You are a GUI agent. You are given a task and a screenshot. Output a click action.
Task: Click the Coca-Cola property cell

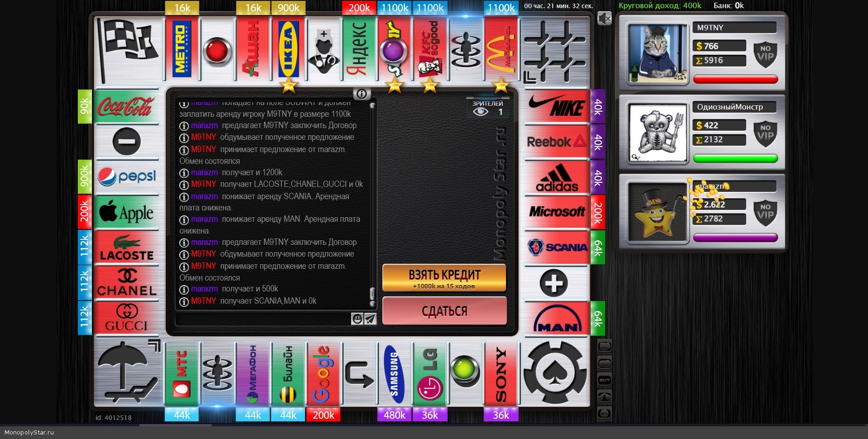127,107
